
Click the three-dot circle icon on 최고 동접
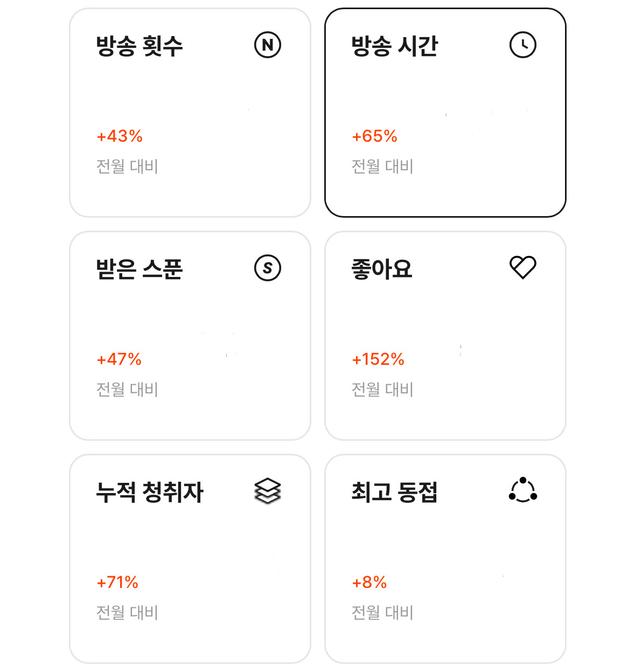tap(523, 490)
